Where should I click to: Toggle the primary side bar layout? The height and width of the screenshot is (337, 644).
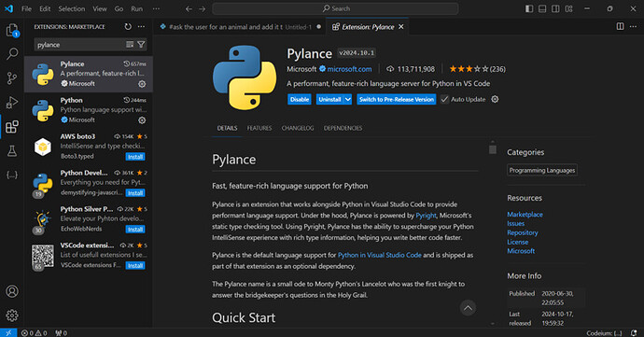click(x=529, y=8)
